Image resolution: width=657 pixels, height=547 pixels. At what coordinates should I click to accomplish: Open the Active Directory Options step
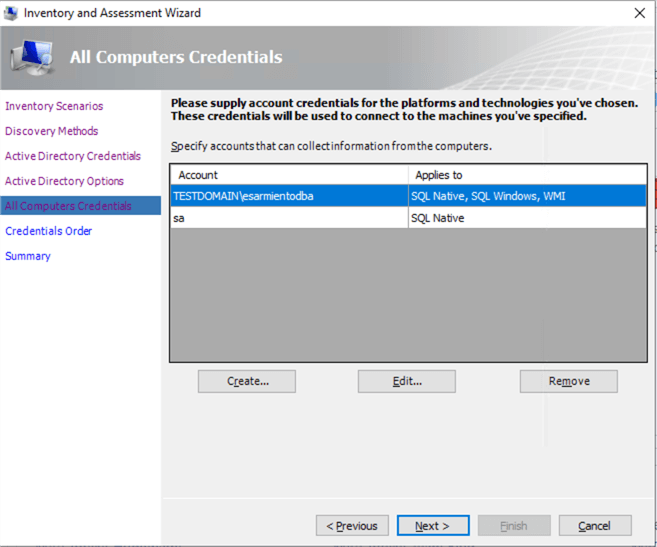click(65, 181)
